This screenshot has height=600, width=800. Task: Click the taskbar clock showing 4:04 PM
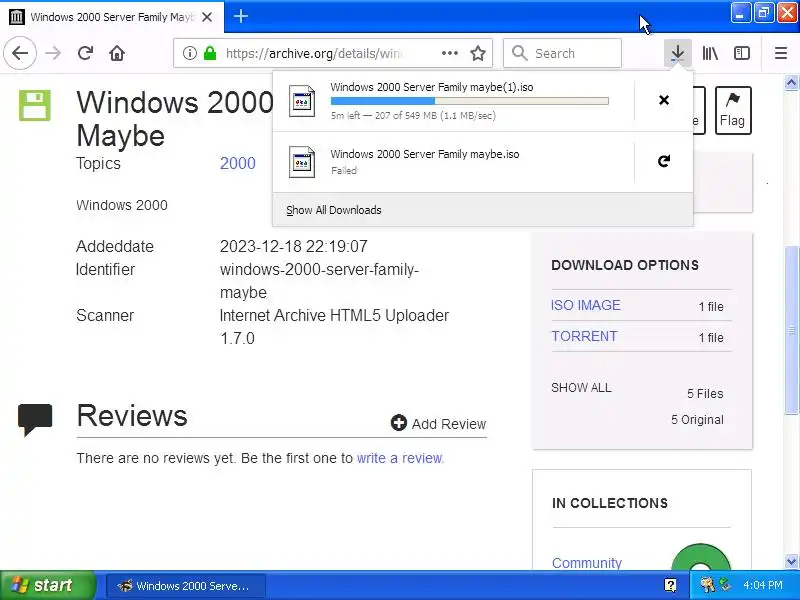[x=763, y=585]
